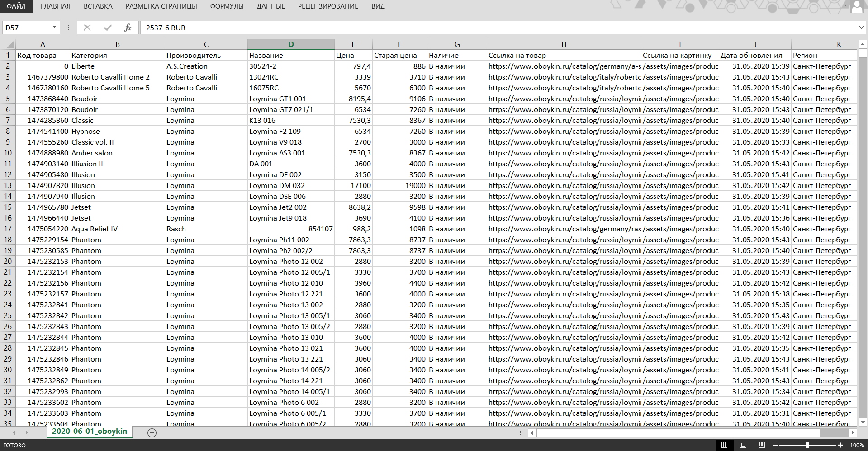The image size is (868, 451).
Task: Click the zoom out minus icon
Action: click(x=775, y=445)
